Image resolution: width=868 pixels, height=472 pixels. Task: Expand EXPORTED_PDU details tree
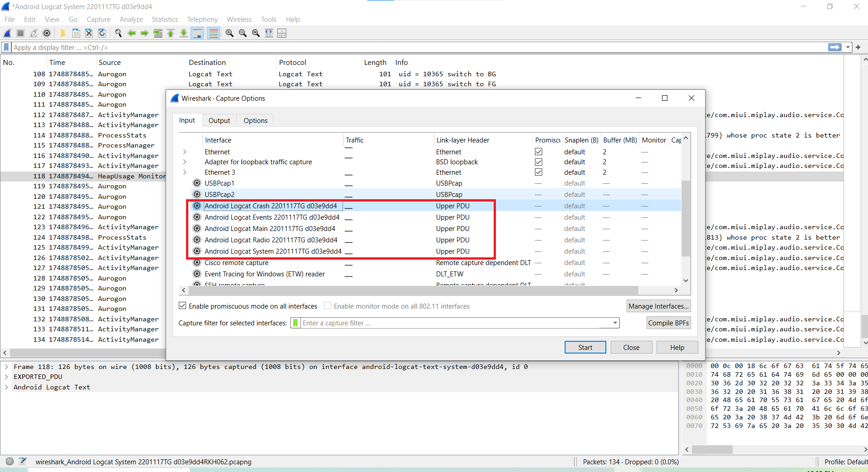point(6,376)
